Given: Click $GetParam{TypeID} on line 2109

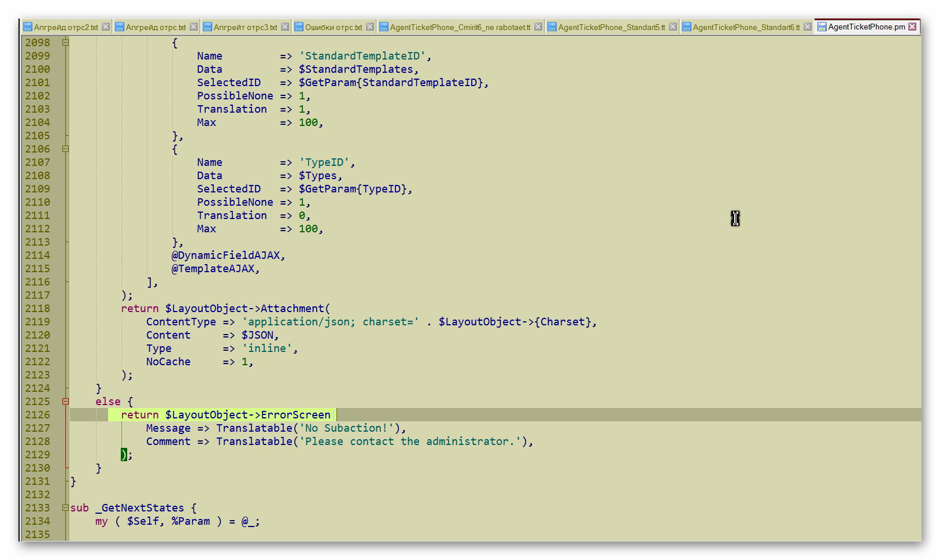Looking at the screenshot, I should [353, 188].
